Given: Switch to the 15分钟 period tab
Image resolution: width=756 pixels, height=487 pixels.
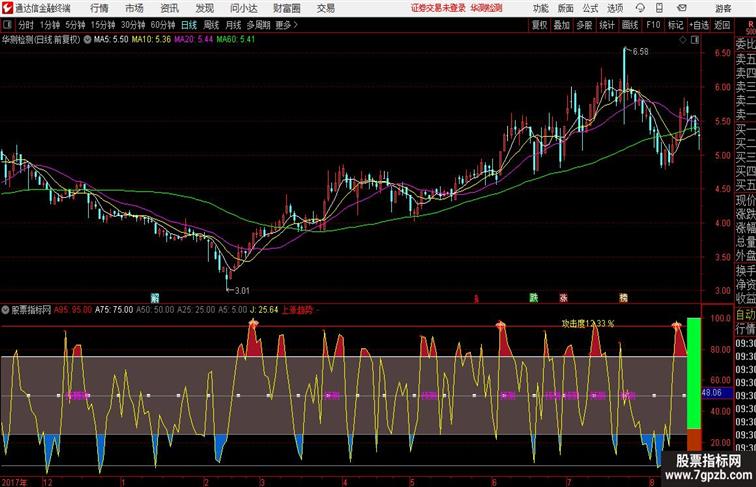Looking at the screenshot, I should pyautogui.click(x=103, y=25).
